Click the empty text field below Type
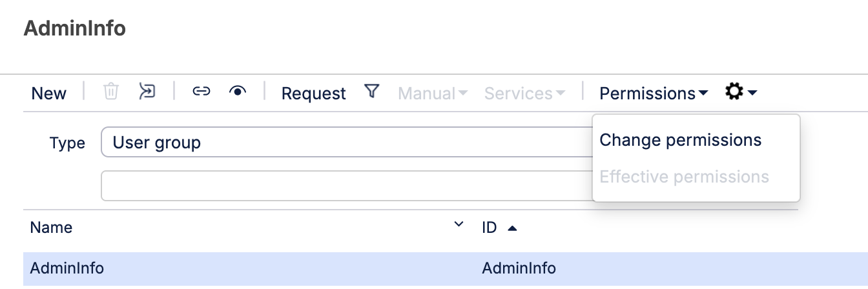 (x=346, y=186)
